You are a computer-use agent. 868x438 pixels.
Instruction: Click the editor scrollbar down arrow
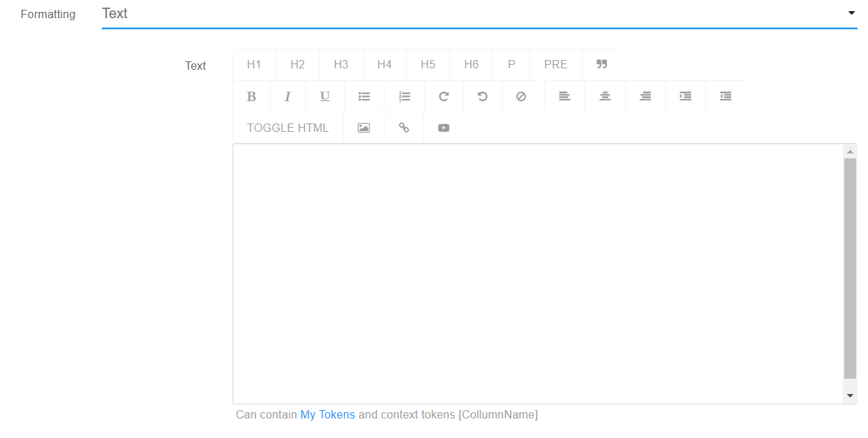(x=850, y=395)
